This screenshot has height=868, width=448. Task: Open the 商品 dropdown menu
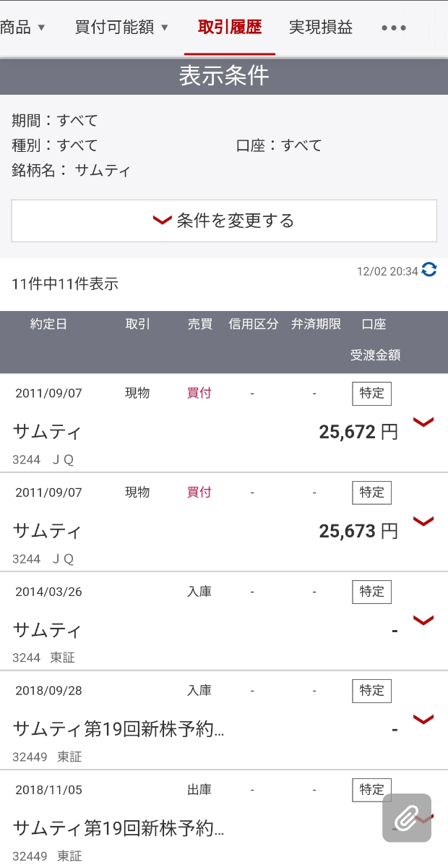click(22, 27)
